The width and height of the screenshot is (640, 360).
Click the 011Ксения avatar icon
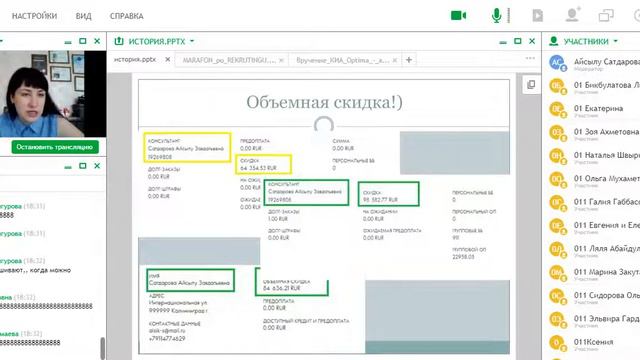[x=557, y=342]
